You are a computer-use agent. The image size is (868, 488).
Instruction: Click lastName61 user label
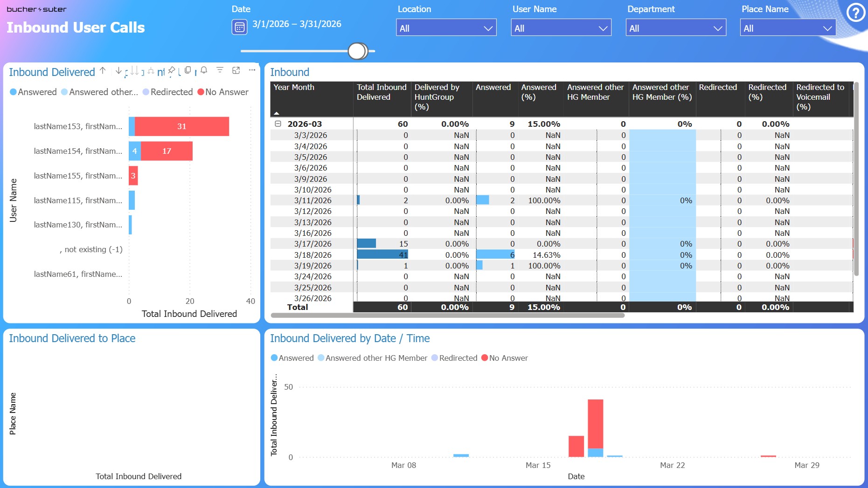point(78,274)
